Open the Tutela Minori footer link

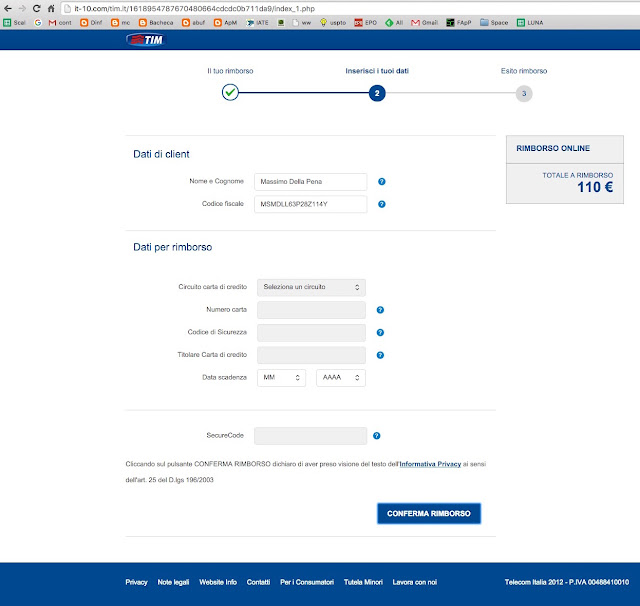coord(363,582)
